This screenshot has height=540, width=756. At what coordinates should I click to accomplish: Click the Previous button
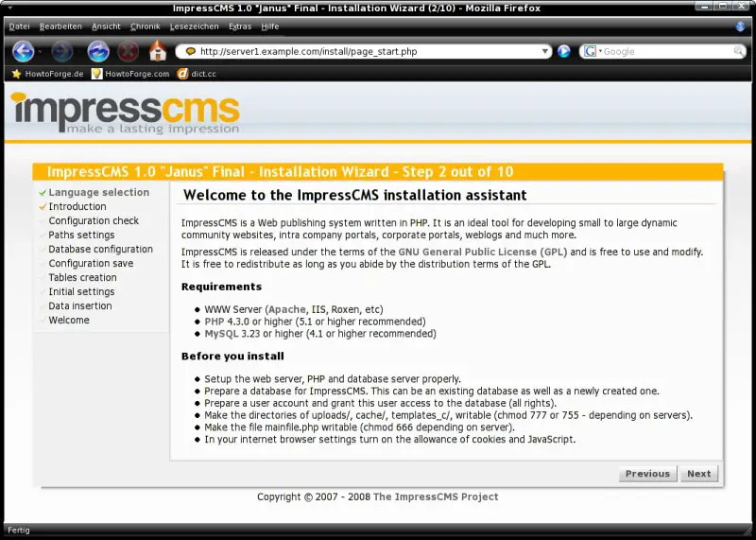[x=647, y=474]
